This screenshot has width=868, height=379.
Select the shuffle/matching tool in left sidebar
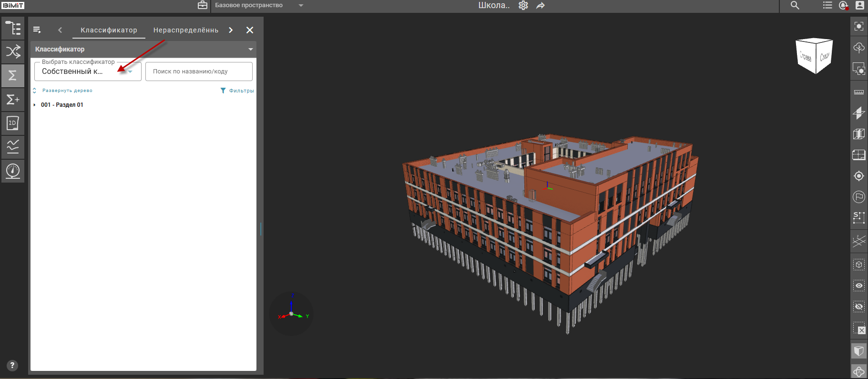[x=13, y=51]
